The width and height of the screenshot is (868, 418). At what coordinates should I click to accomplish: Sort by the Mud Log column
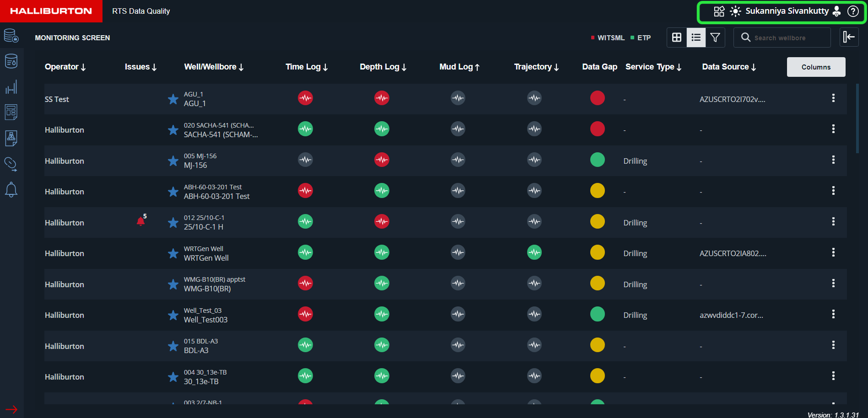(x=459, y=67)
